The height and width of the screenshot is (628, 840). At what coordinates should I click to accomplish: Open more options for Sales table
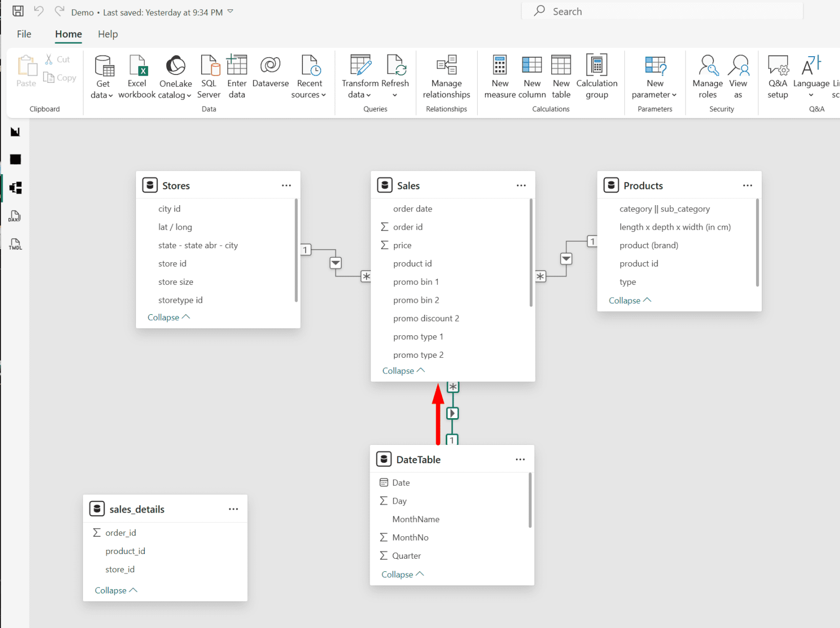click(x=521, y=186)
